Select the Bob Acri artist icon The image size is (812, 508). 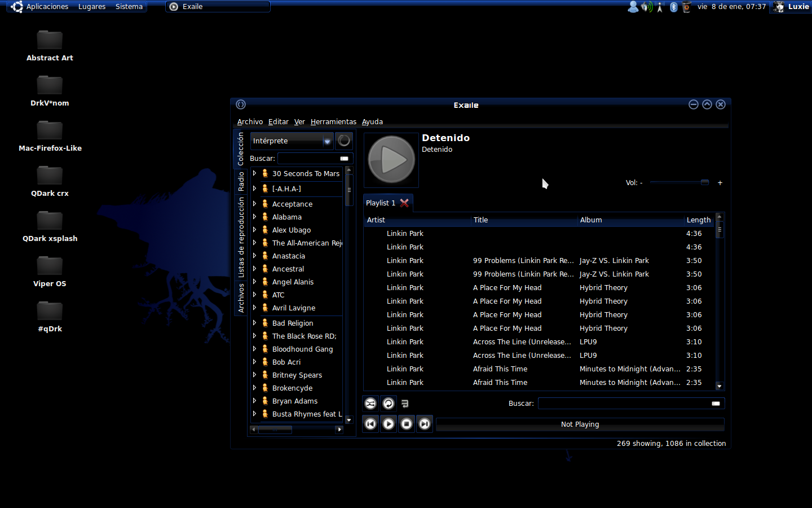tap(265, 362)
